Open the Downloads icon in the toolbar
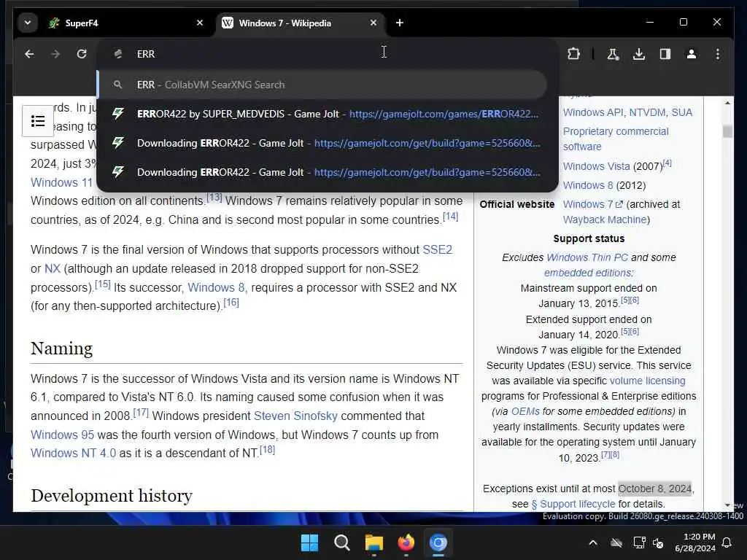The image size is (747, 560). [x=639, y=54]
